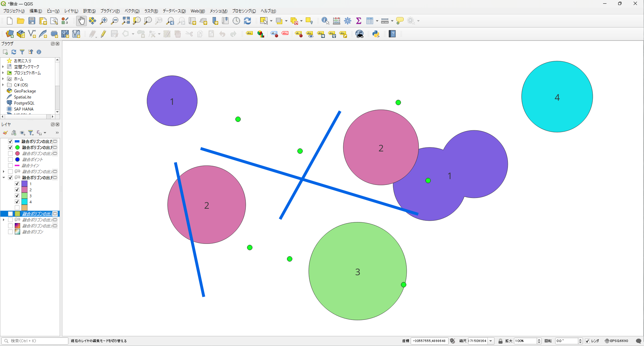Open the Python console

(376, 34)
